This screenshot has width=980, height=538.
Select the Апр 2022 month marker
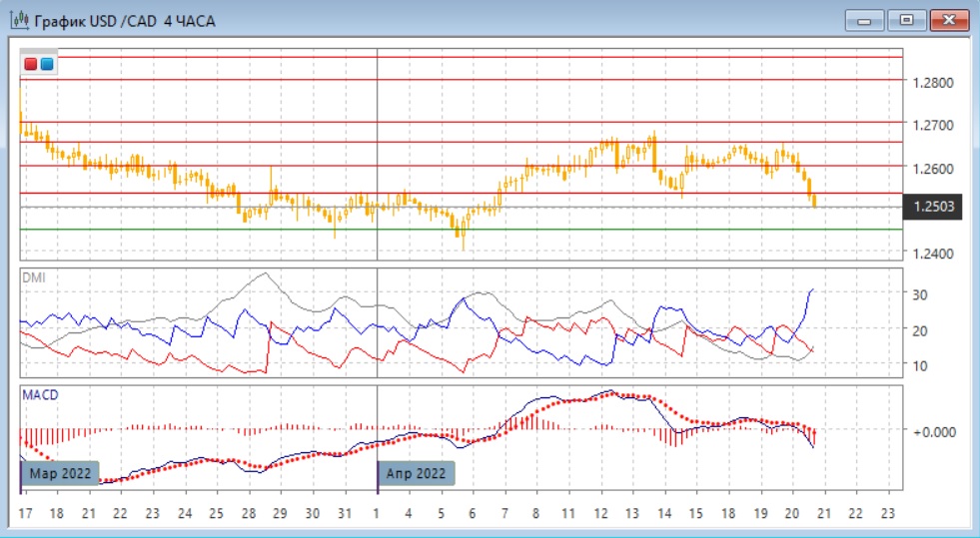click(417, 473)
